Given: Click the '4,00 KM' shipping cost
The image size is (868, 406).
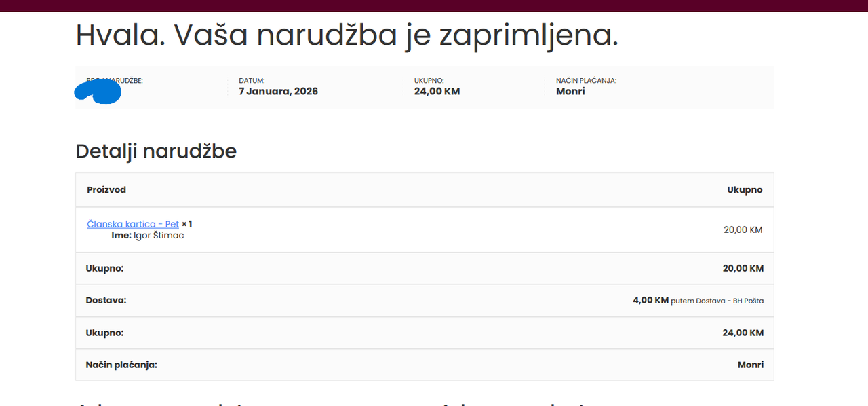Looking at the screenshot, I should (x=651, y=300).
